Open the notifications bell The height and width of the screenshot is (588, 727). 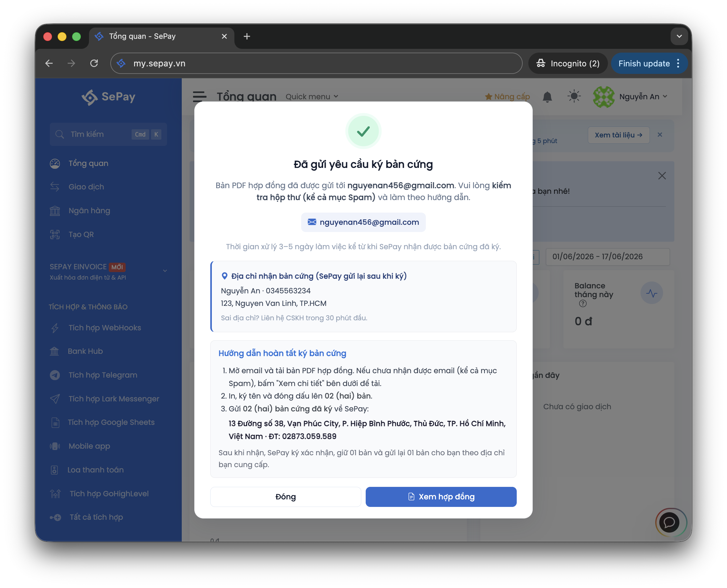point(547,97)
